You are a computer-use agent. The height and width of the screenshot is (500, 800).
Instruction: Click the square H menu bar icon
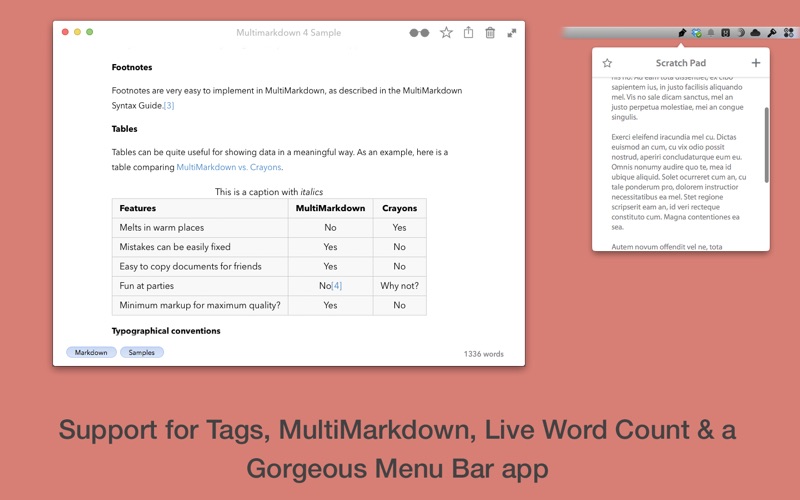point(726,33)
